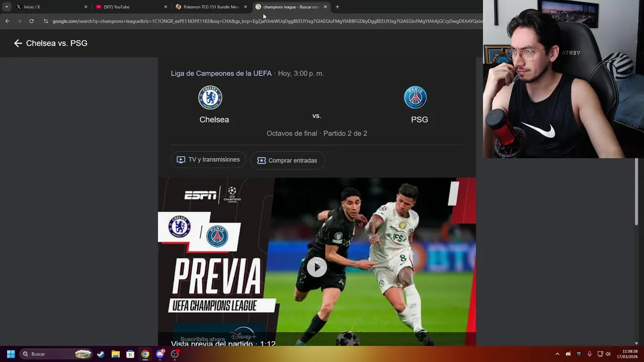This screenshot has width=644, height=362.
Task: Click the Octavos de final text
Action: 292,133
